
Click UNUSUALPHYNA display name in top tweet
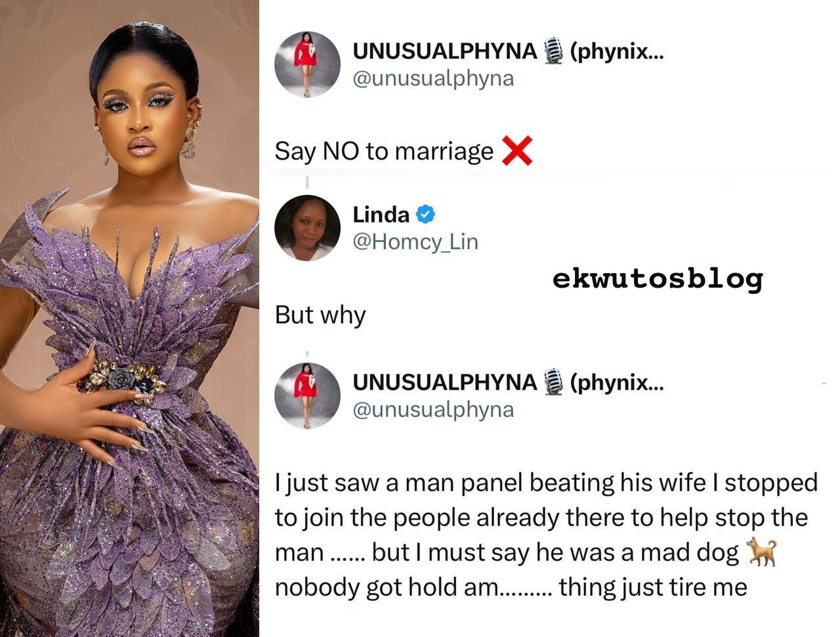pos(445,51)
